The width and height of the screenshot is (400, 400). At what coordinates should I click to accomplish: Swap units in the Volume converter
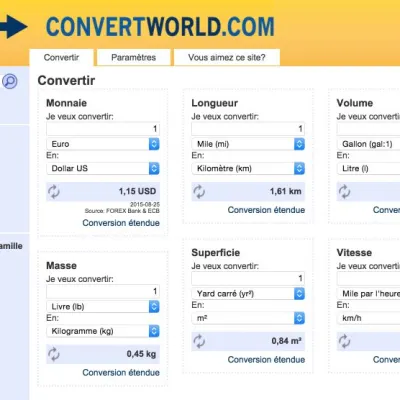[x=344, y=192]
